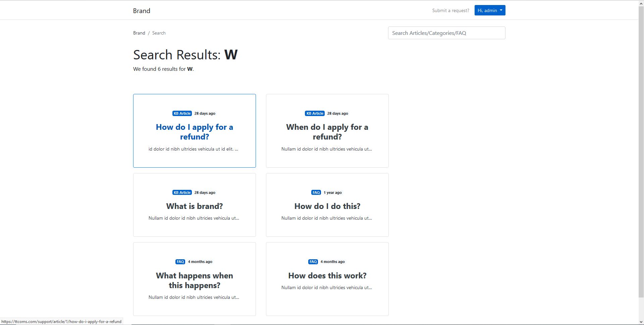The image size is (644, 325).
Task: Open the Hi, admin dropdown menu
Action: (490, 10)
